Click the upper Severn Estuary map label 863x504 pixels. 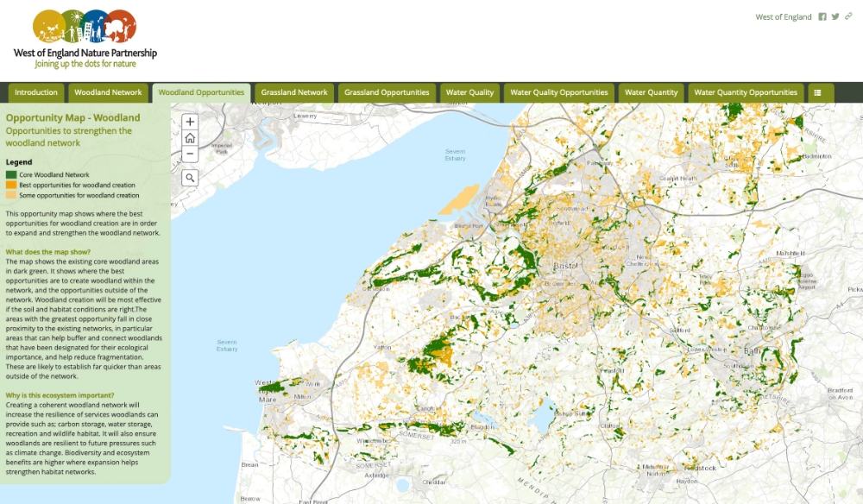[455, 154]
